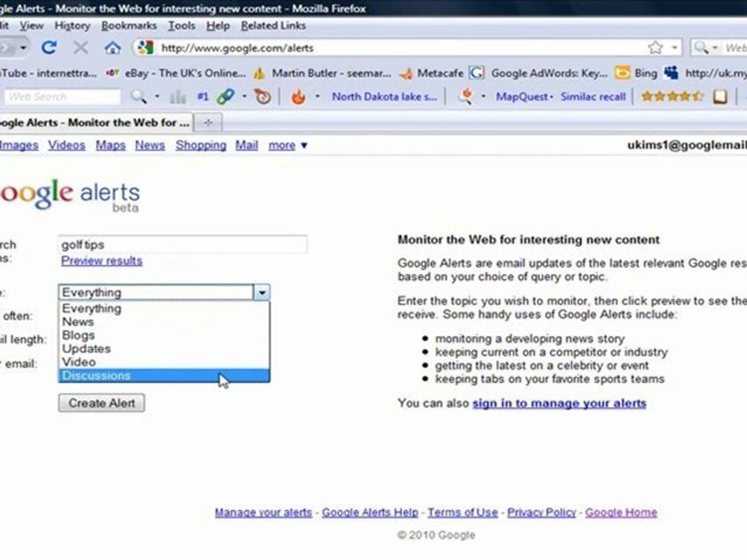Click the Stop loading X icon

tap(80, 48)
